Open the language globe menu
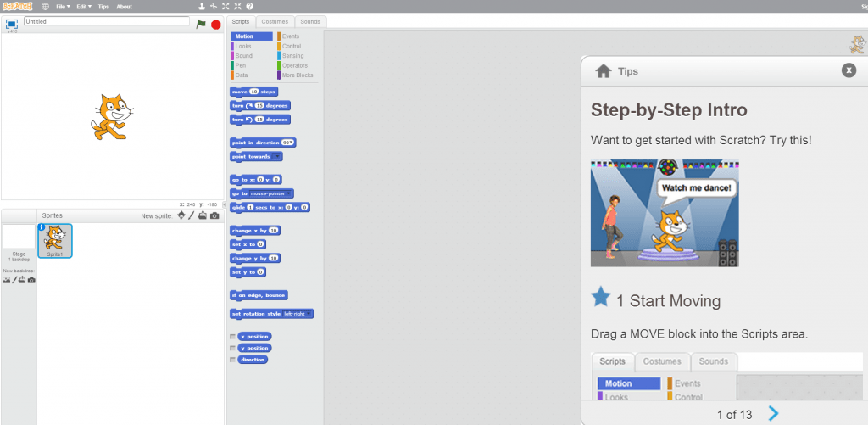This screenshot has height=425, width=868. pyautogui.click(x=45, y=7)
